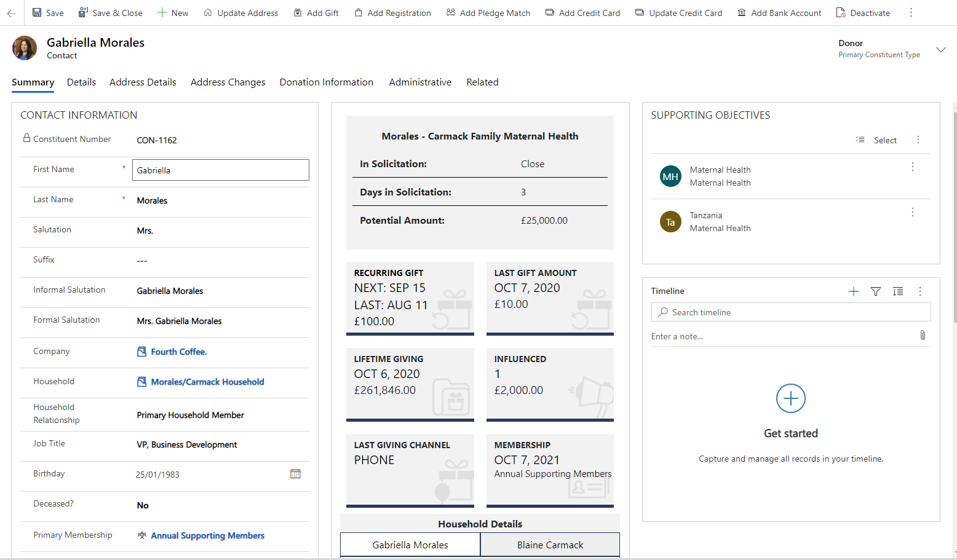Screen dimensions: 957x560
Task: Click the Search timeline field
Action: pyautogui.click(x=790, y=312)
